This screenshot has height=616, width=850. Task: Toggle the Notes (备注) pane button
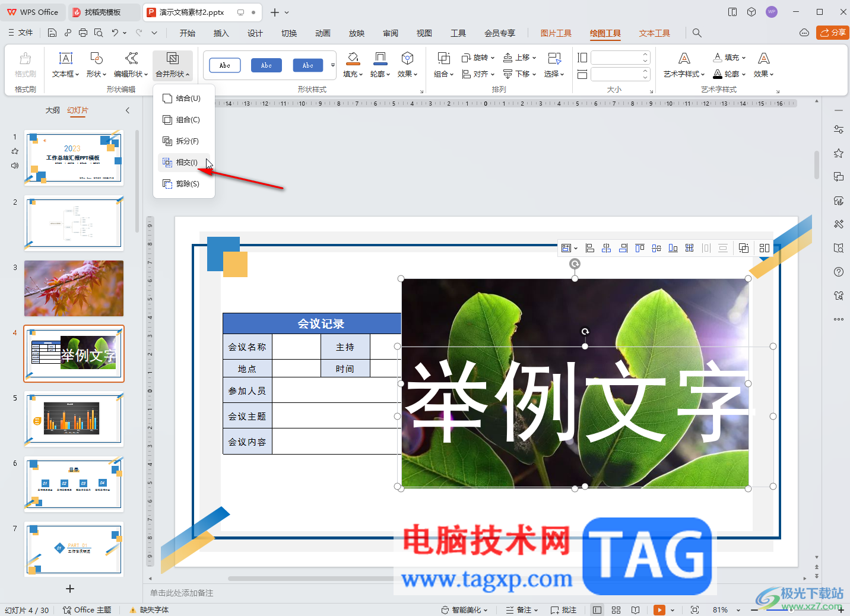522,610
